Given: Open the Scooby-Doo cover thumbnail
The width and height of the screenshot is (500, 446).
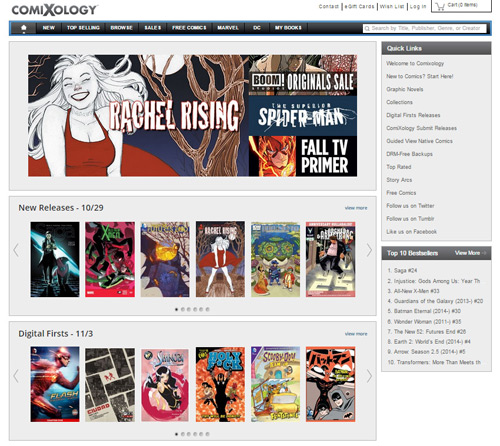Looking at the screenshot, I should click(x=275, y=384).
